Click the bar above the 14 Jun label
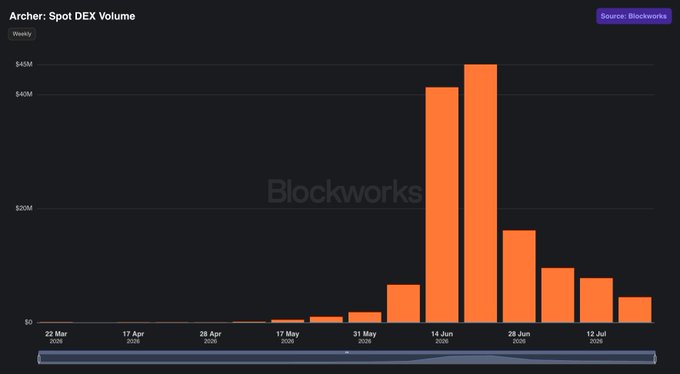This screenshot has height=374, width=680. point(442,205)
